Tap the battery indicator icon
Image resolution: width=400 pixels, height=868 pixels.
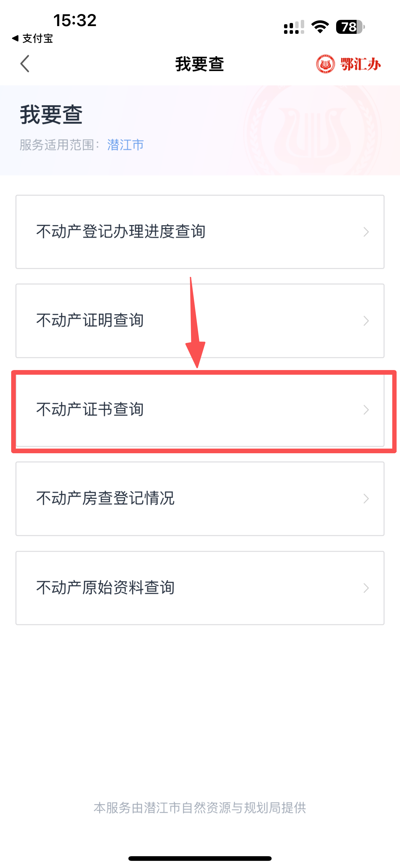click(350, 27)
